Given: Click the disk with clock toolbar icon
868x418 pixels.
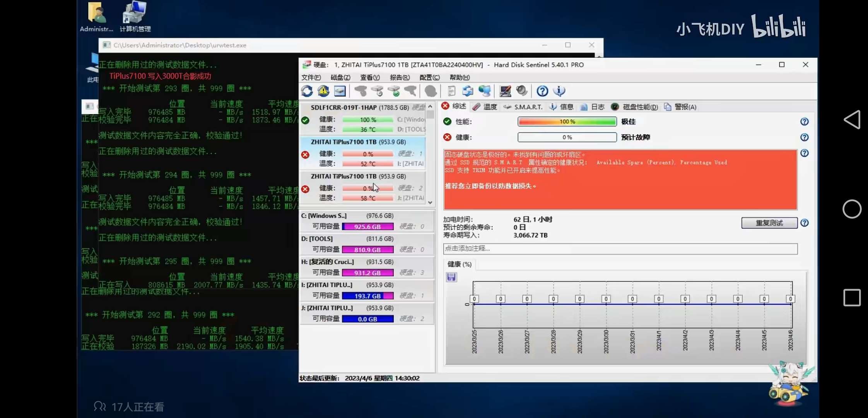Looking at the screenshot, I should click(x=377, y=91).
